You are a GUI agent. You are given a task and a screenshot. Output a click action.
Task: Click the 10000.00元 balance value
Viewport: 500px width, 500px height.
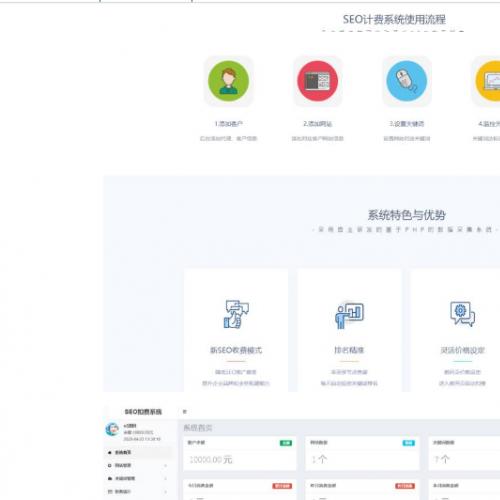point(211,460)
